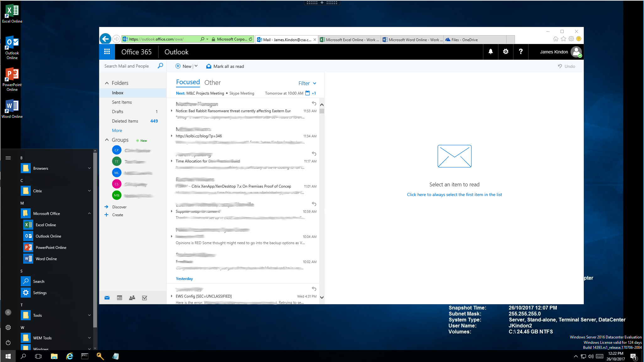Open the Filter dropdown
Screen dimensions: 644x362
[307, 83]
